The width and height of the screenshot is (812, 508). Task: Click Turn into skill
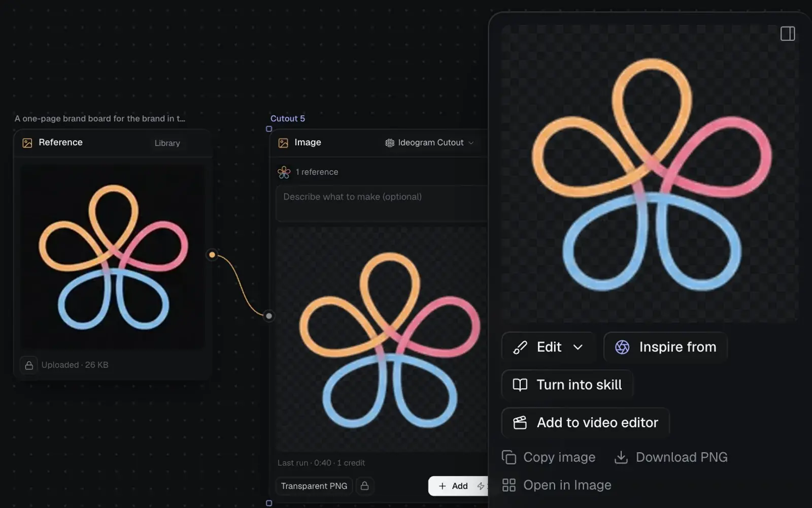(567, 385)
